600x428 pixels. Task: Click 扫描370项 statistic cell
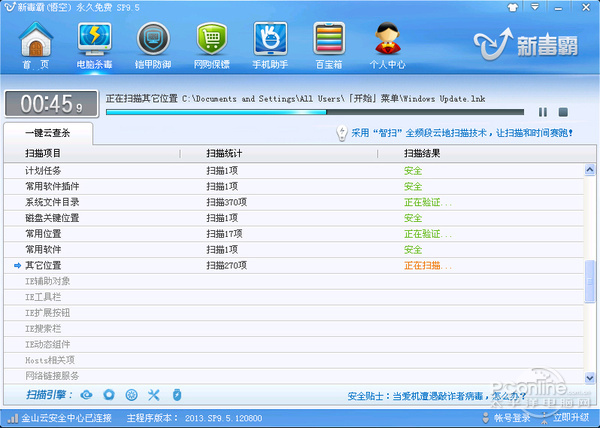click(227, 202)
